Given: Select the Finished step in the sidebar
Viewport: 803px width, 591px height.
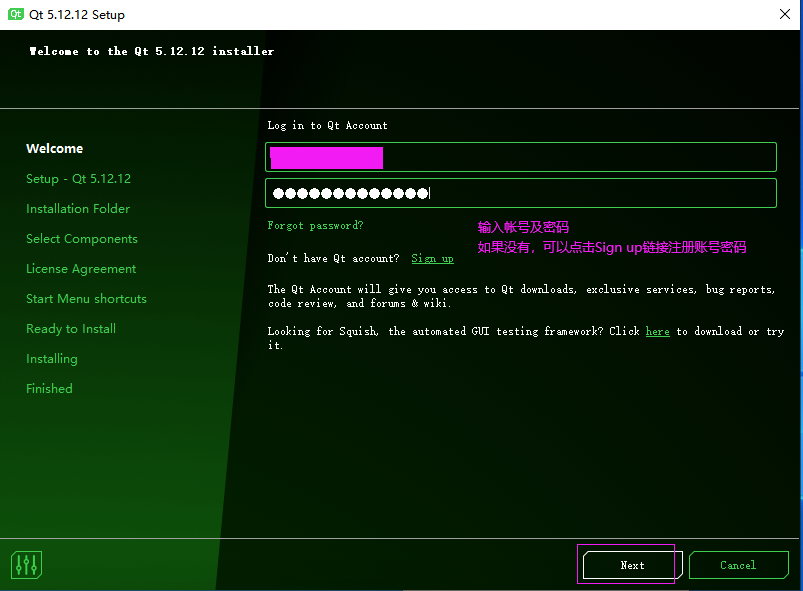Looking at the screenshot, I should coord(49,389).
